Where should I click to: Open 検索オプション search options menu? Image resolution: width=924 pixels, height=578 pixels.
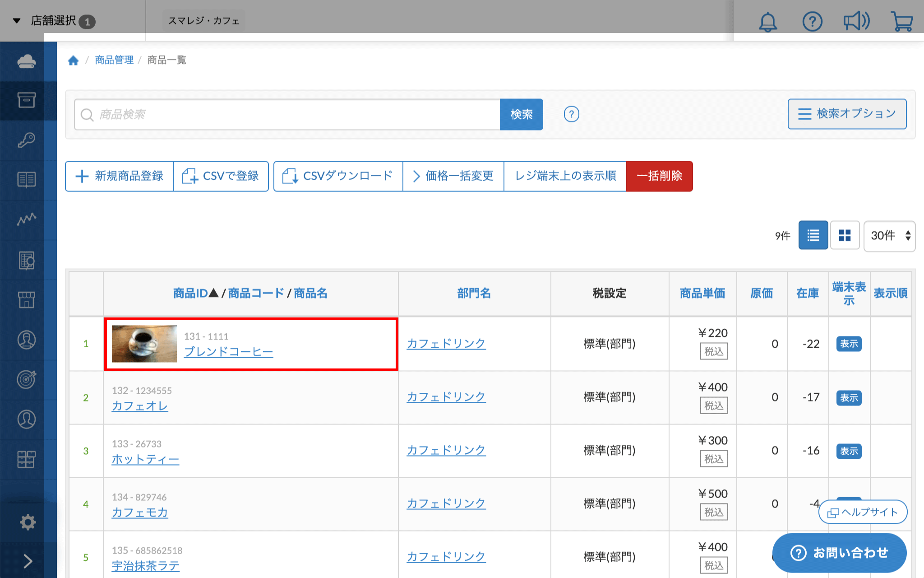847,114
